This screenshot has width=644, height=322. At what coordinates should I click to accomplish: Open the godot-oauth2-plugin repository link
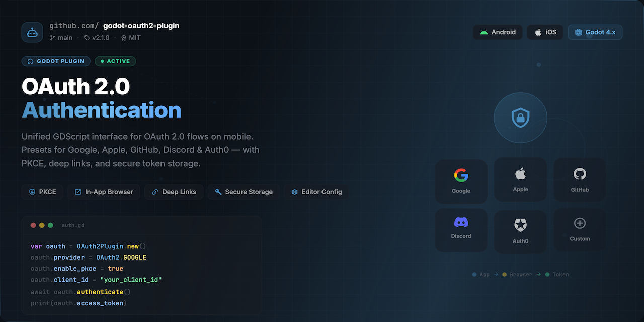[x=141, y=26]
